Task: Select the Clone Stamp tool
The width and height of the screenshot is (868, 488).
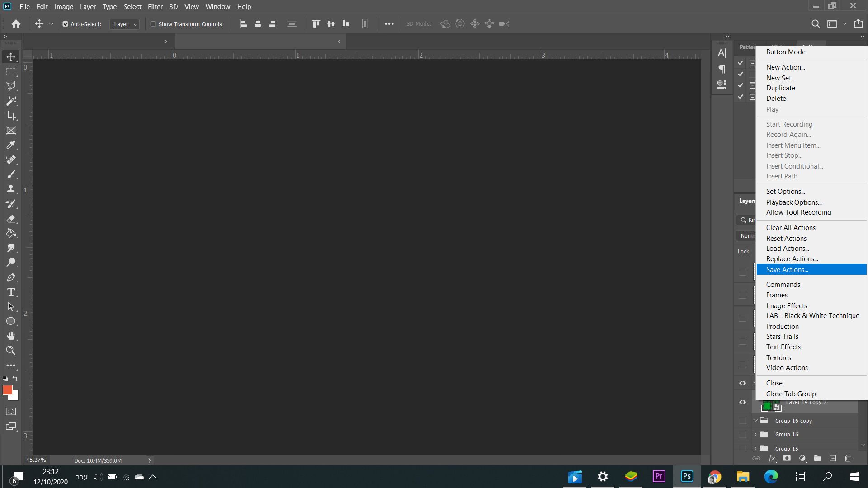Action: (x=11, y=189)
